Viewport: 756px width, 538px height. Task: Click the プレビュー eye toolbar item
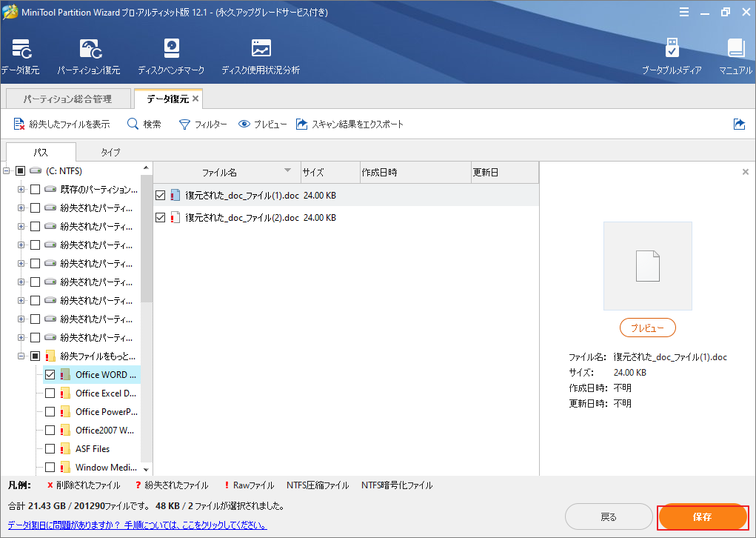point(262,124)
